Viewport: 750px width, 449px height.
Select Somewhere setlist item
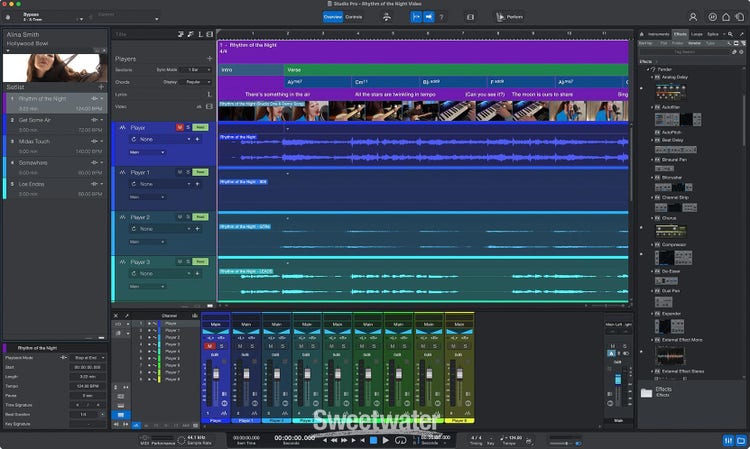pyautogui.click(x=55, y=167)
